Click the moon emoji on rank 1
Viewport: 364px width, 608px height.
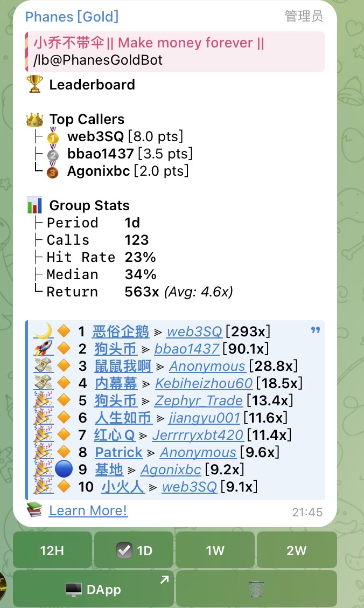pos(42,331)
